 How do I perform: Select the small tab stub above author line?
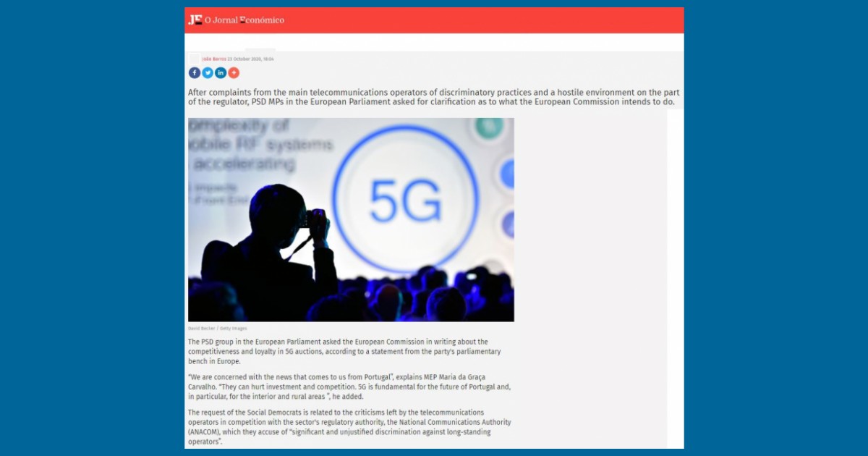click(260, 50)
